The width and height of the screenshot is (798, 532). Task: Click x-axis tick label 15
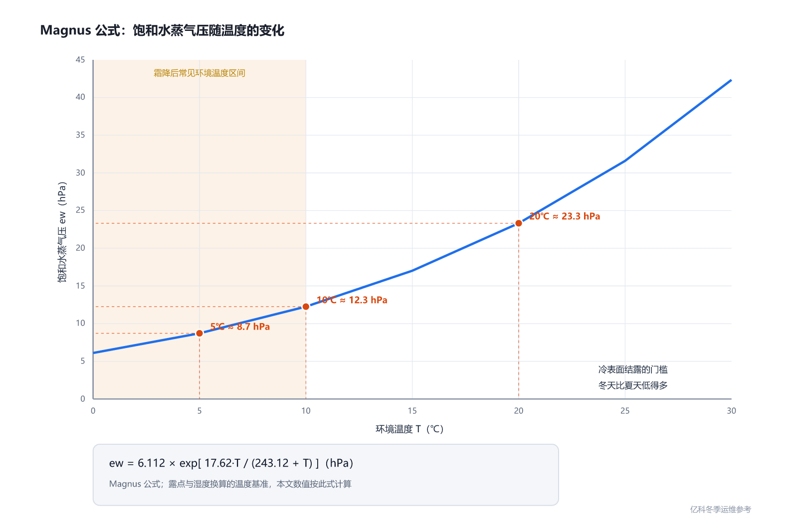(412, 411)
